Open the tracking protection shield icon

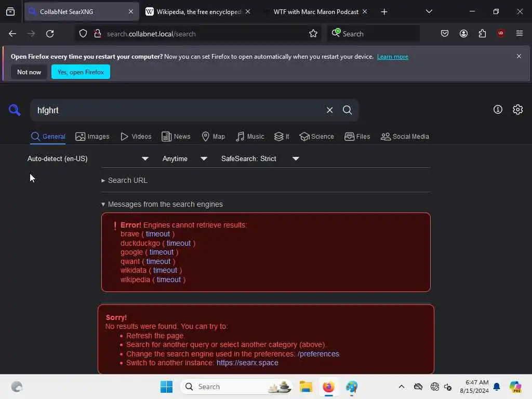(83, 34)
